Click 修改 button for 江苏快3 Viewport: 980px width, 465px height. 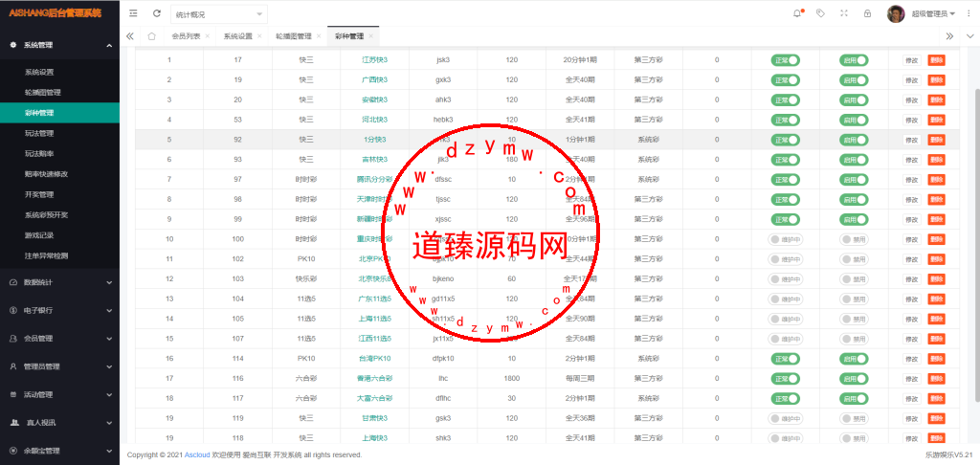[912, 60]
